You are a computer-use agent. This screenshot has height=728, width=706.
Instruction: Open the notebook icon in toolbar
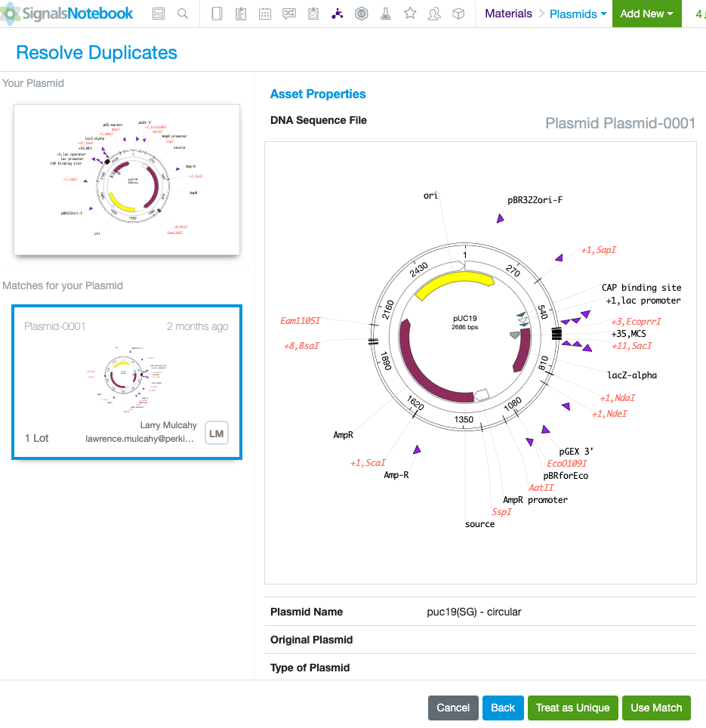pyautogui.click(x=217, y=14)
